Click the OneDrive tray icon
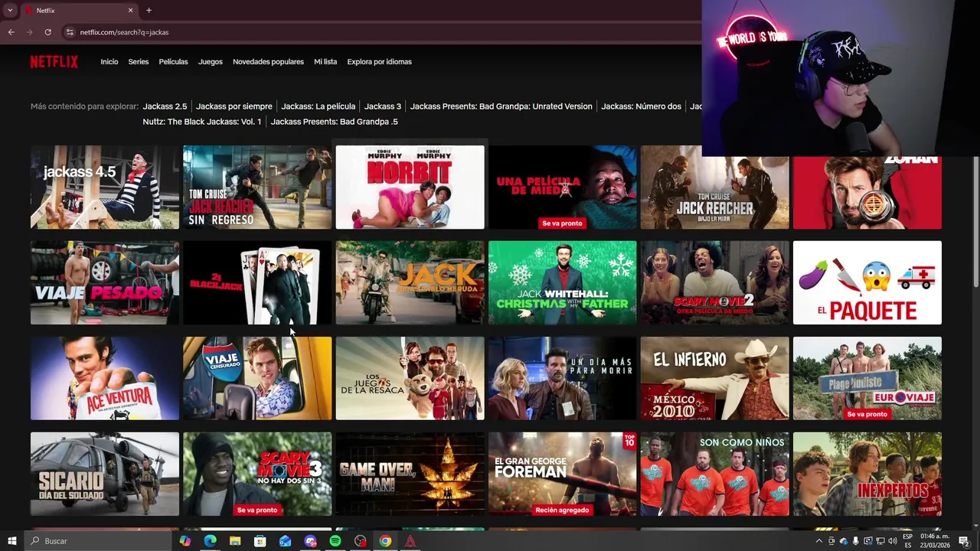Image resolution: width=980 pixels, height=551 pixels. (844, 541)
